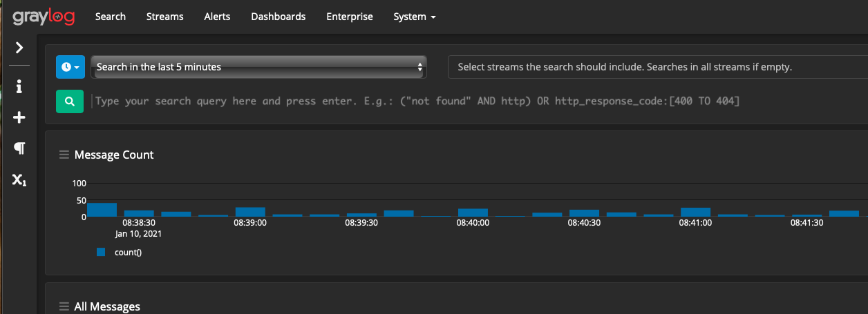Open the Search menu item

(x=111, y=17)
